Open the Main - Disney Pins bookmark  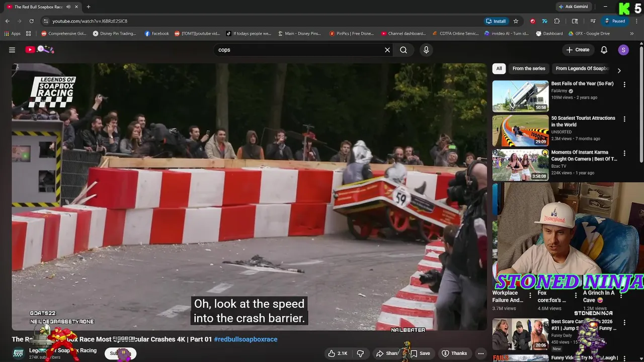tap(298, 34)
